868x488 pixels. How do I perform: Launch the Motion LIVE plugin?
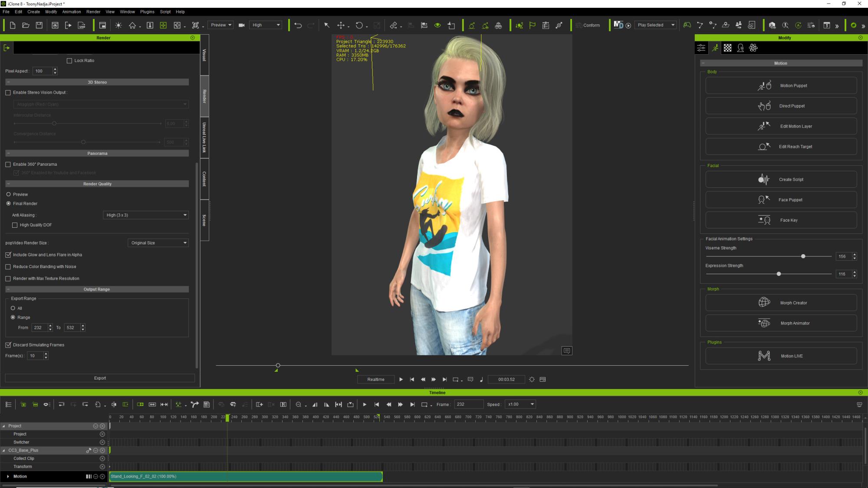tap(781, 356)
